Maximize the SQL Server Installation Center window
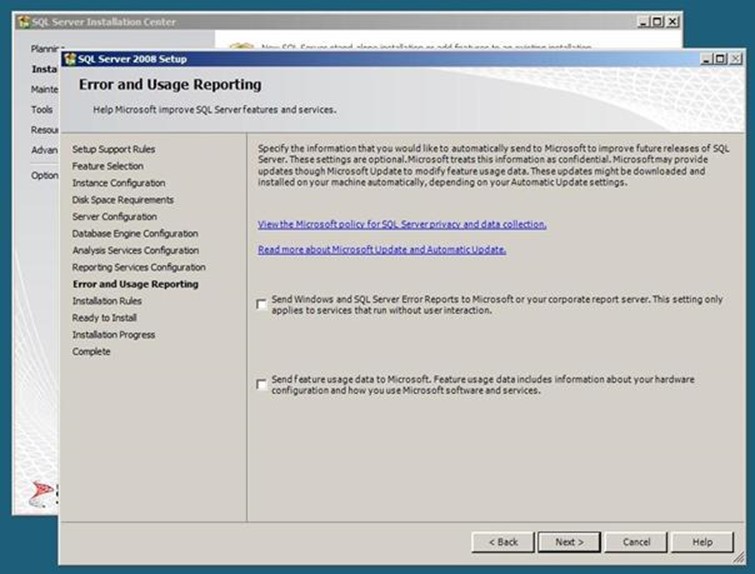The width and height of the screenshot is (755, 574). (657, 22)
